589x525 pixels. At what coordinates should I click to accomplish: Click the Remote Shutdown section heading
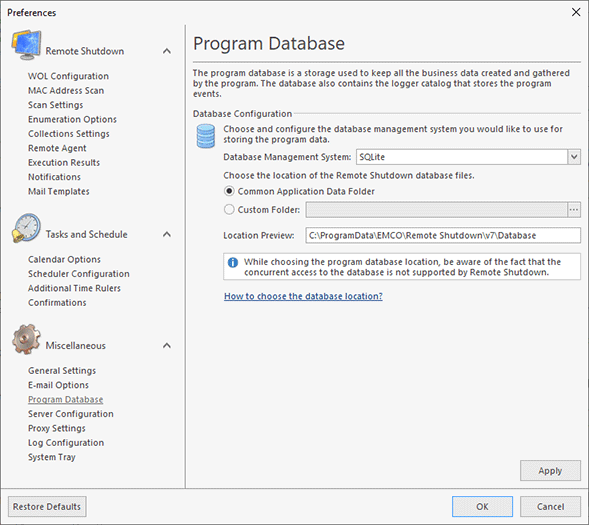(85, 51)
